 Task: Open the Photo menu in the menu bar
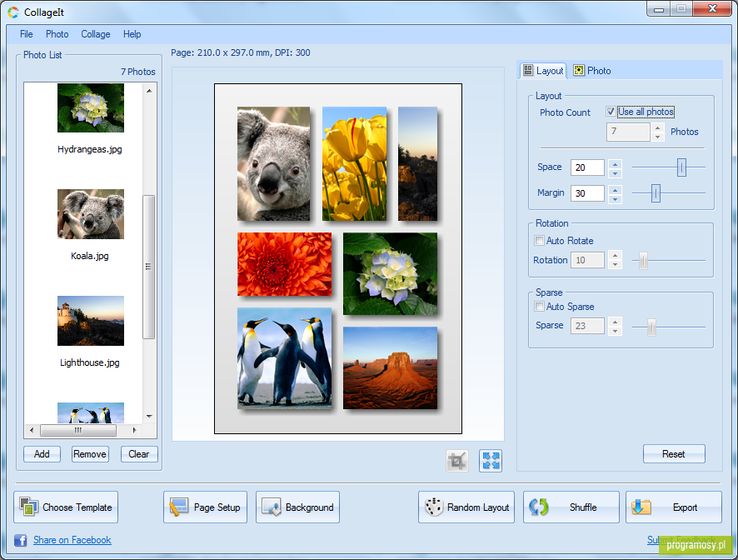[x=57, y=34]
